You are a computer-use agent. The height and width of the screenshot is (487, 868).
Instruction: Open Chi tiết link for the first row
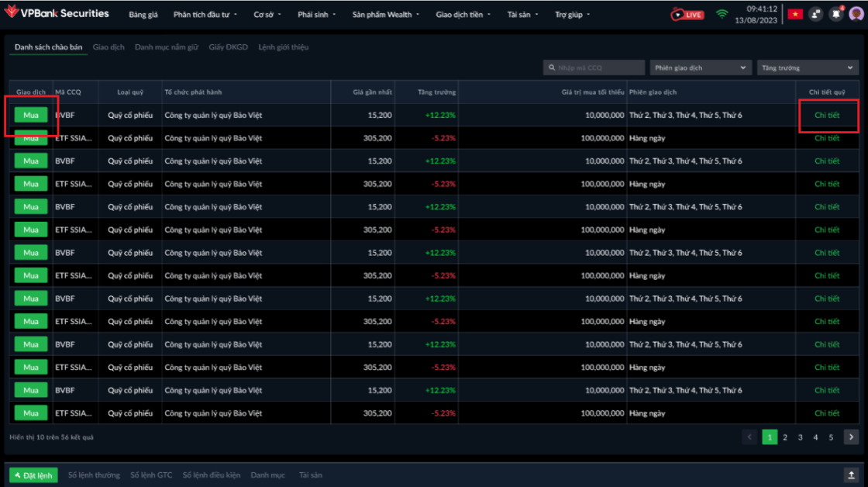click(827, 116)
